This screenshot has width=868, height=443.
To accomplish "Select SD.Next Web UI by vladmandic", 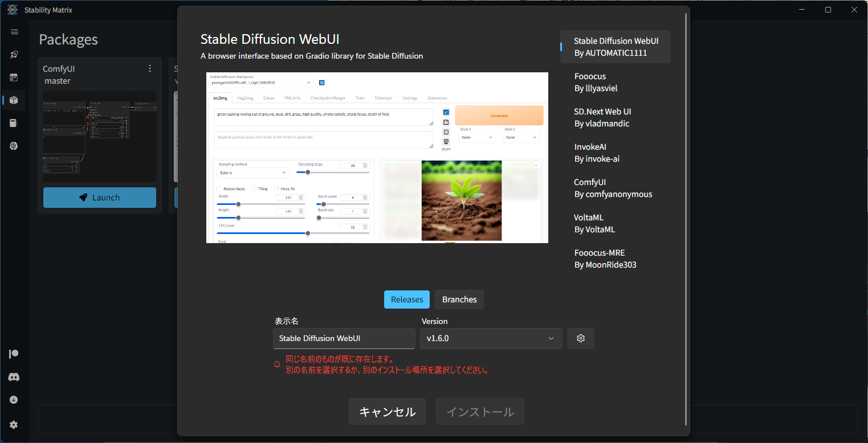I will tap(616, 117).
